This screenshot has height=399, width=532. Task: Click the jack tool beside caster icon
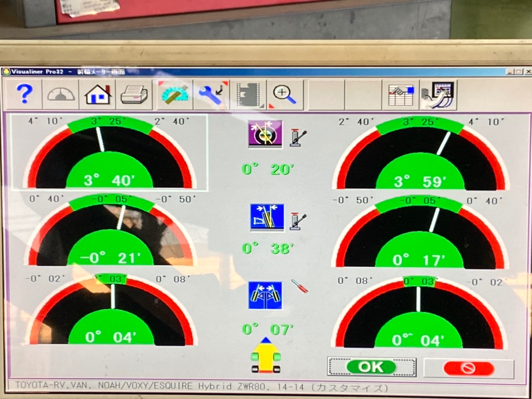point(298,138)
